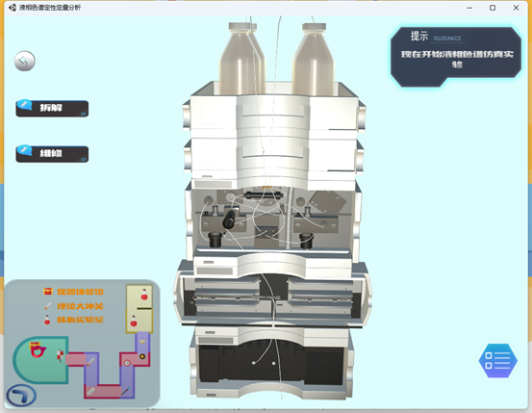Click the upper red potion flask in yellow room

click(x=144, y=295)
